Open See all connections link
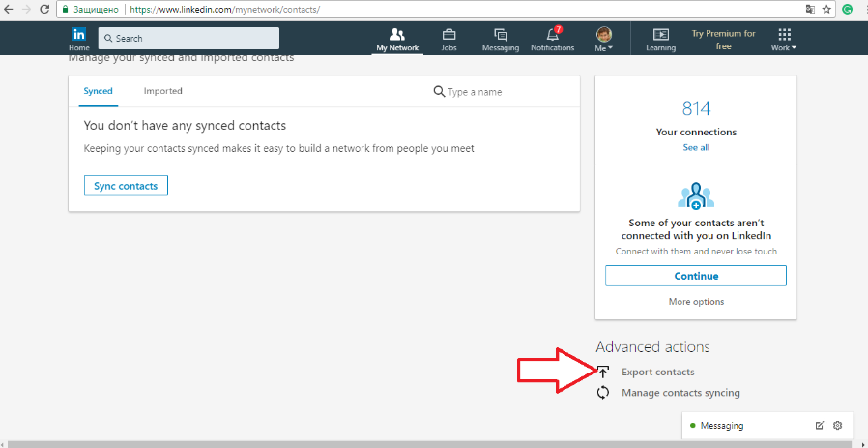 (x=696, y=147)
